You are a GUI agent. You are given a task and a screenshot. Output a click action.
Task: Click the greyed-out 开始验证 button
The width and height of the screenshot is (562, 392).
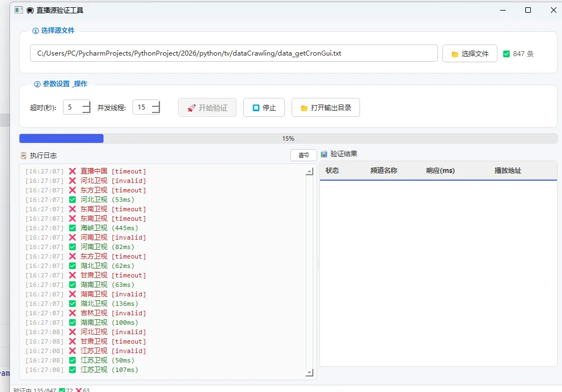point(207,107)
